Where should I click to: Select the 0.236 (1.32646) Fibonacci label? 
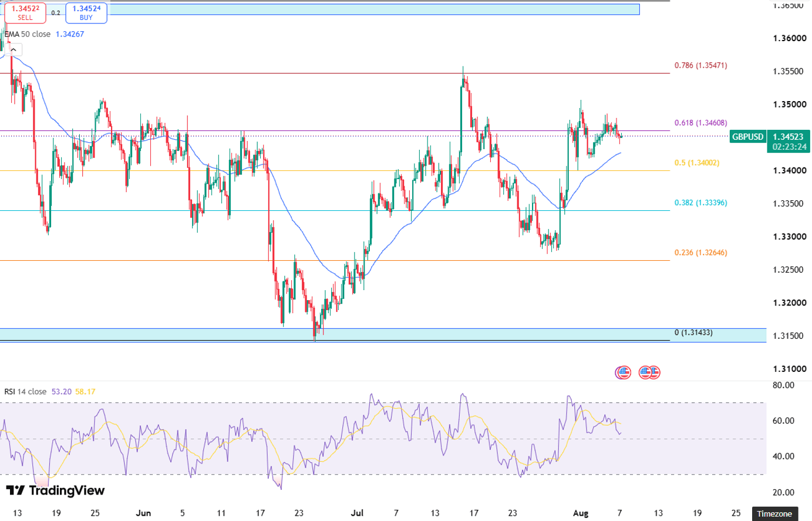click(700, 253)
